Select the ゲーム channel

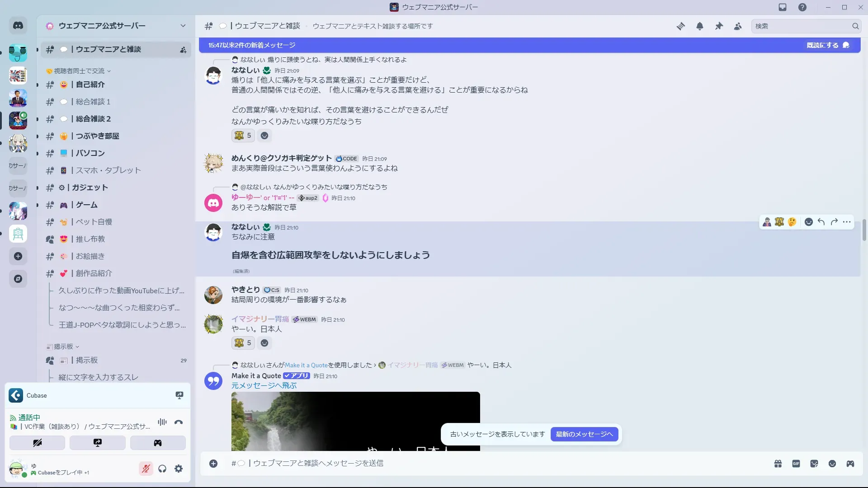point(86,205)
